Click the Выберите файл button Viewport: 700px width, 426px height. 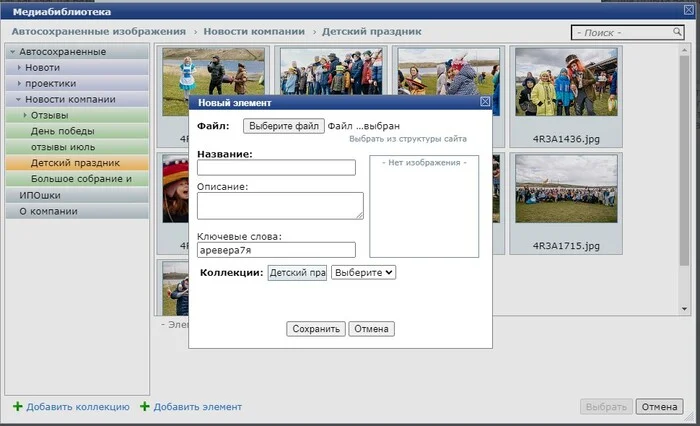(283, 126)
